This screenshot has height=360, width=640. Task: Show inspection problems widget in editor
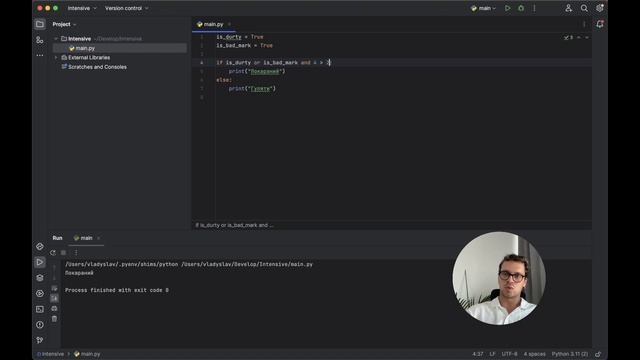coord(569,38)
